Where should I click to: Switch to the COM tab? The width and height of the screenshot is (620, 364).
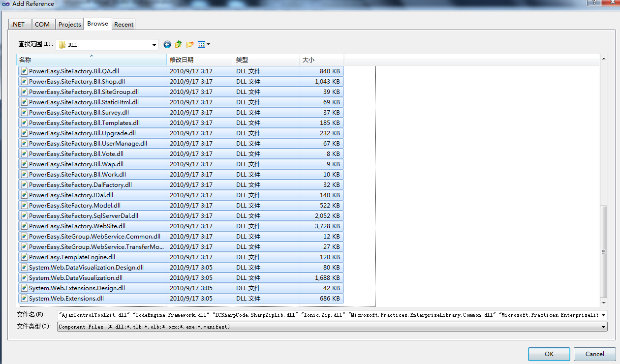click(x=42, y=25)
